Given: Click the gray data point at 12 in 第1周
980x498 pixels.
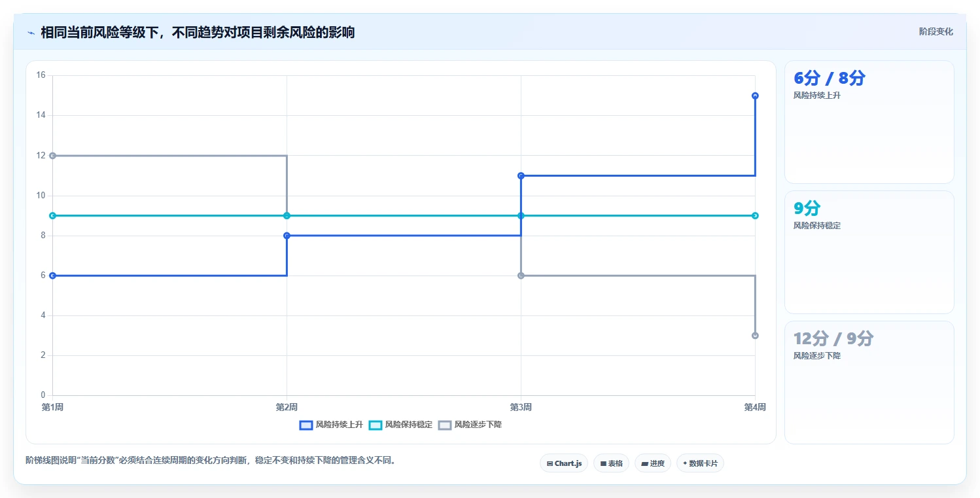Looking at the screenshot, I should click(52, 156).
